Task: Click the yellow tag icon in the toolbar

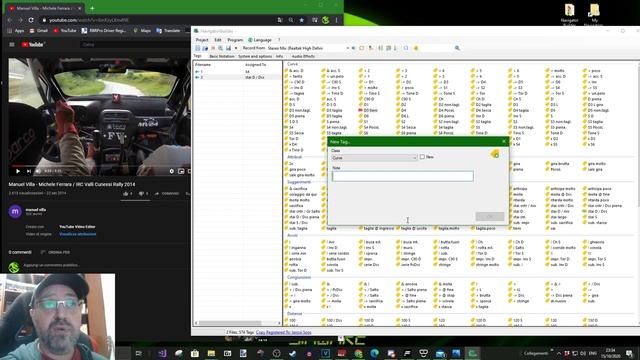Action: pos(416,48)
